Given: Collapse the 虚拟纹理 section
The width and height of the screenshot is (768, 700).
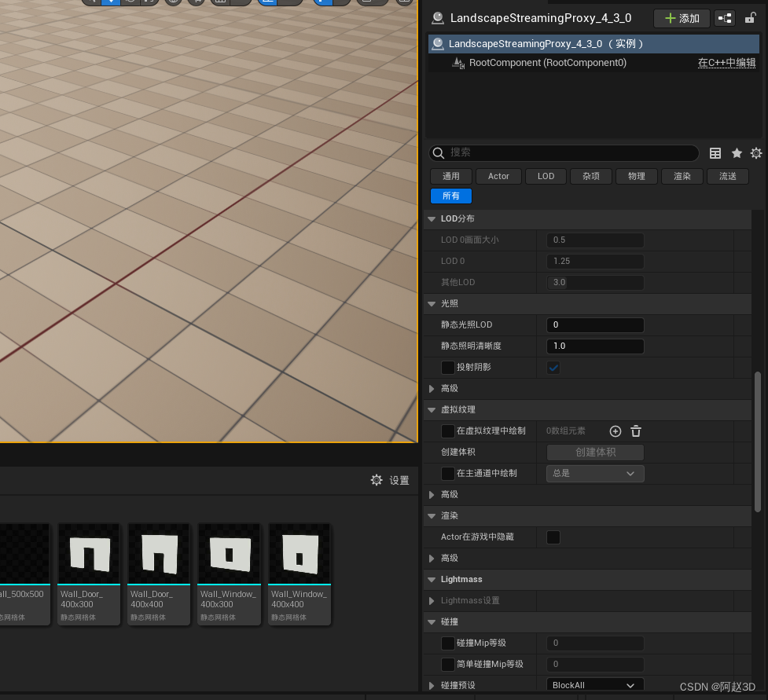Looking at the screenshot, I should pos(432,410).
